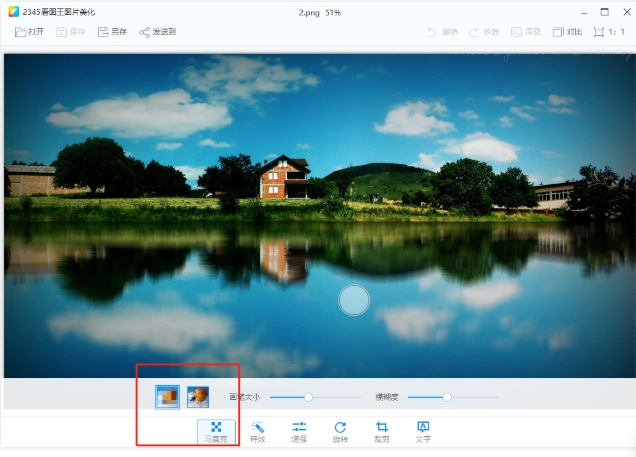Open the Text (文字) tool

(x=422, y=431)
